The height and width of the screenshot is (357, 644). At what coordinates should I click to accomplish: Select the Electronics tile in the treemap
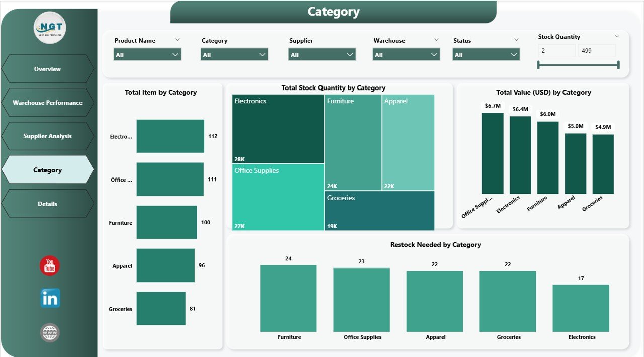(x=278, y=129)
